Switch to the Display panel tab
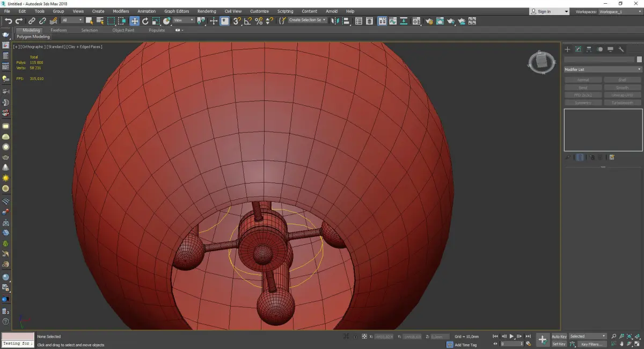Image resolution: width=644 pixels, height=349 pixels. [x=610, y=49]
